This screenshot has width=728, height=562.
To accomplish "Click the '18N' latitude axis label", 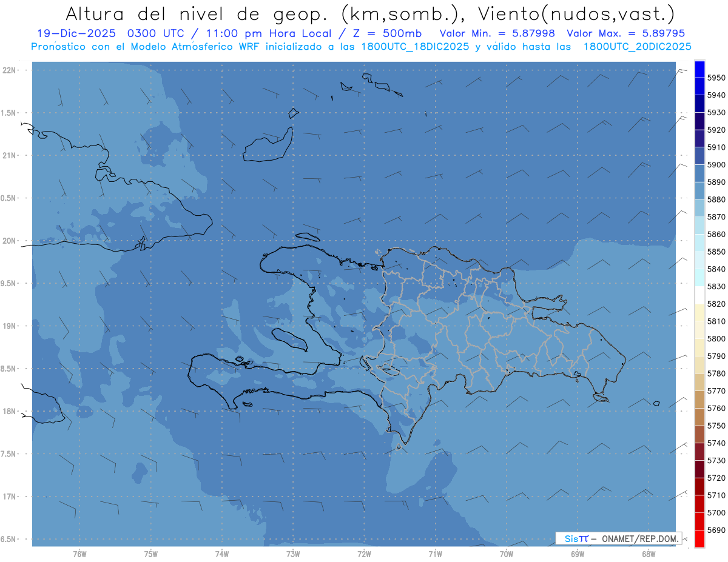I will coord(8,411).
